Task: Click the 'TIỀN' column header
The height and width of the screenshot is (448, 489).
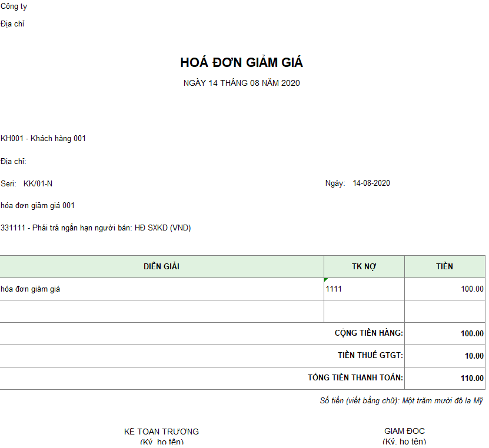Action: tap(445, 267)
